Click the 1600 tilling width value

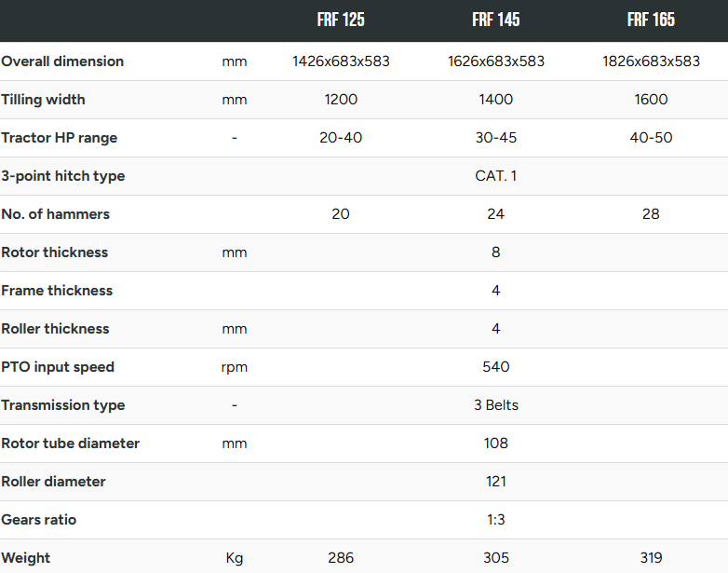[651, 100]
